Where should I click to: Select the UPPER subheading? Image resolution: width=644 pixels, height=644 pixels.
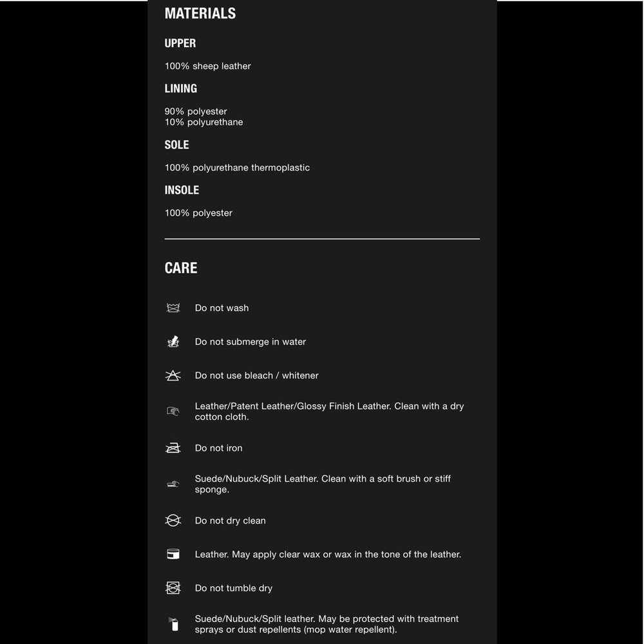click(x=180, y=43)
